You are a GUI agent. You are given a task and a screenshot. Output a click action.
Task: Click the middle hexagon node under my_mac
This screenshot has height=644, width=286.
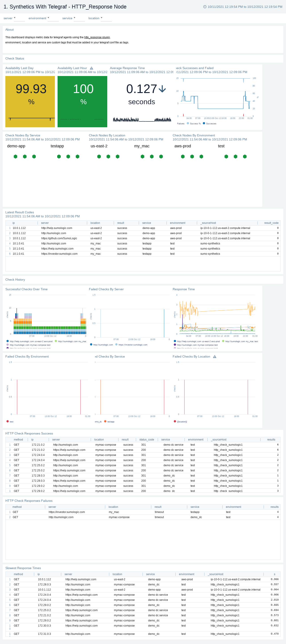(152, 157)
